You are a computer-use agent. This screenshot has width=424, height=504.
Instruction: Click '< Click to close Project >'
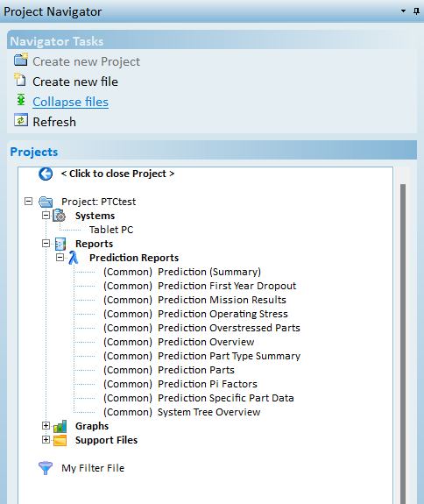point(117,174)
